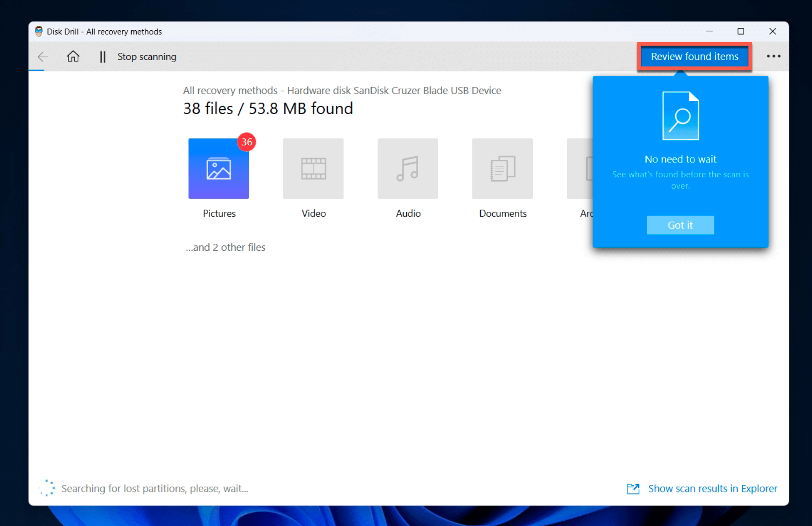Click the magnifier document icon in popup
Screen dimensions: 812x526
[680, 116]
